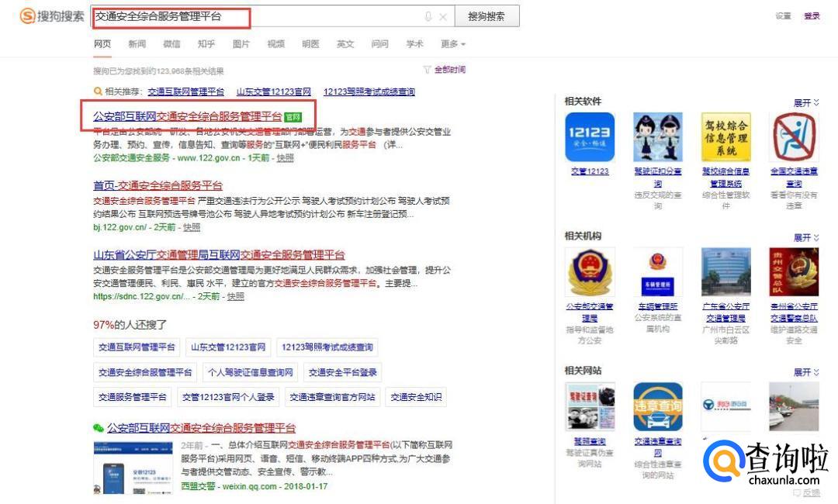Switch to the 图片 tab
The height and width of the screenshot is (504, 838).
pos(241,44)
